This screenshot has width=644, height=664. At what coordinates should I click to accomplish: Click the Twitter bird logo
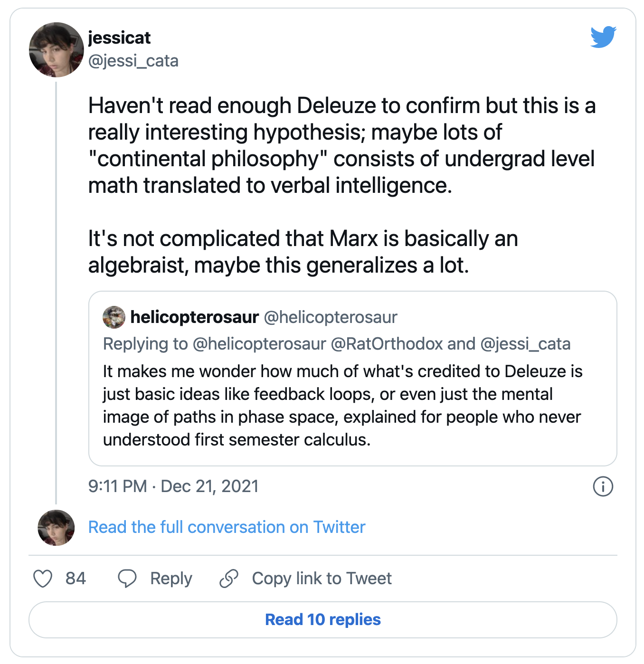point(603,37)
